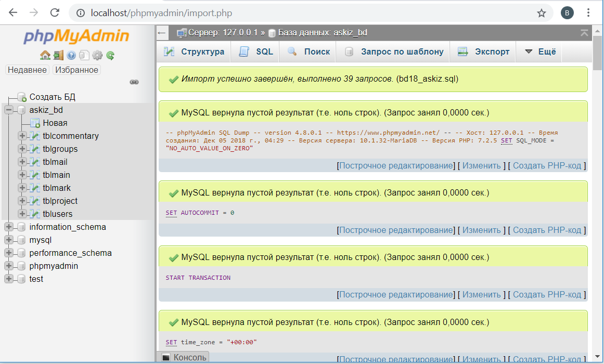Screen dimensions: 604x364
Task: Expand the tblmail table node
Action: click(22, 162)
